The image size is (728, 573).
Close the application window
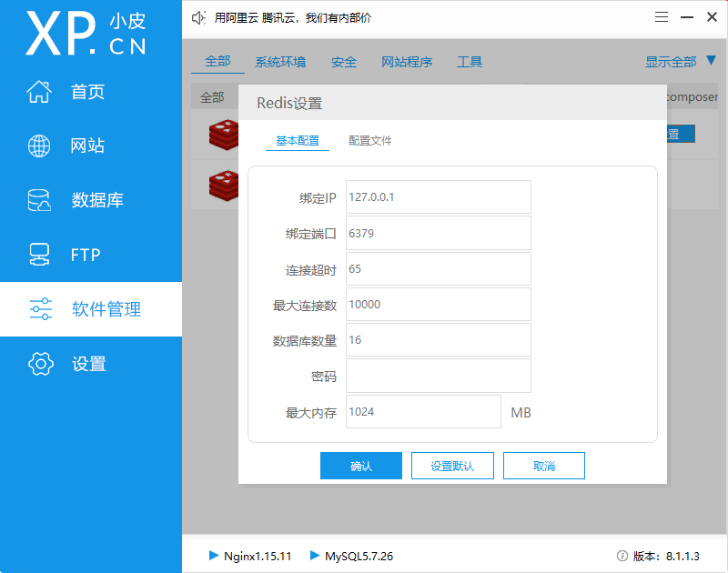(712, 17)
